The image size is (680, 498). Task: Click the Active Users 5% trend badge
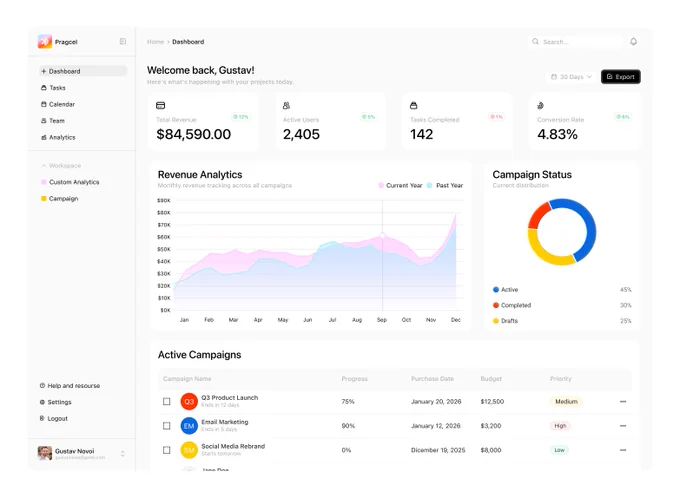(369, 117)
